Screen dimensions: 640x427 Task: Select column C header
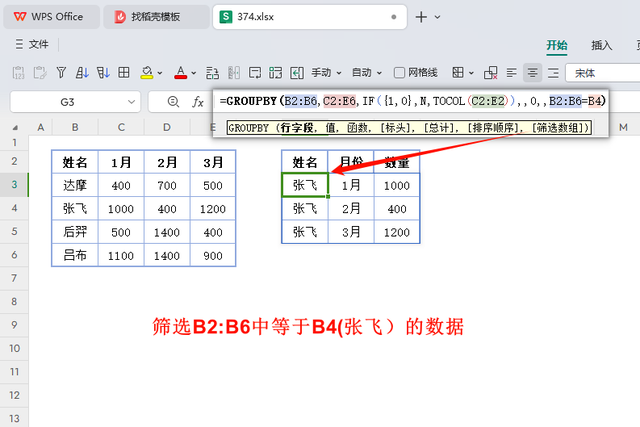(x=121, y=127)
